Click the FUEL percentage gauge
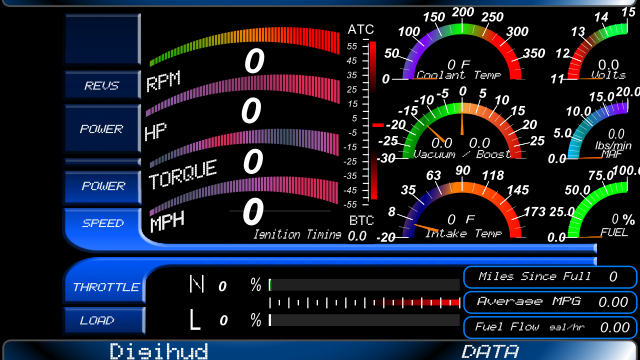 coord(597,205)
